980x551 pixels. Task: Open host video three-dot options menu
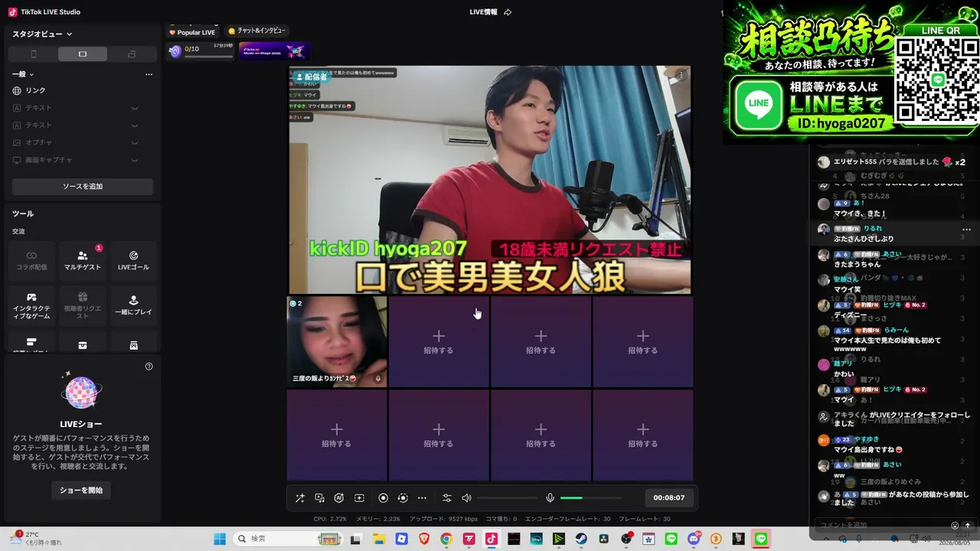681,75
